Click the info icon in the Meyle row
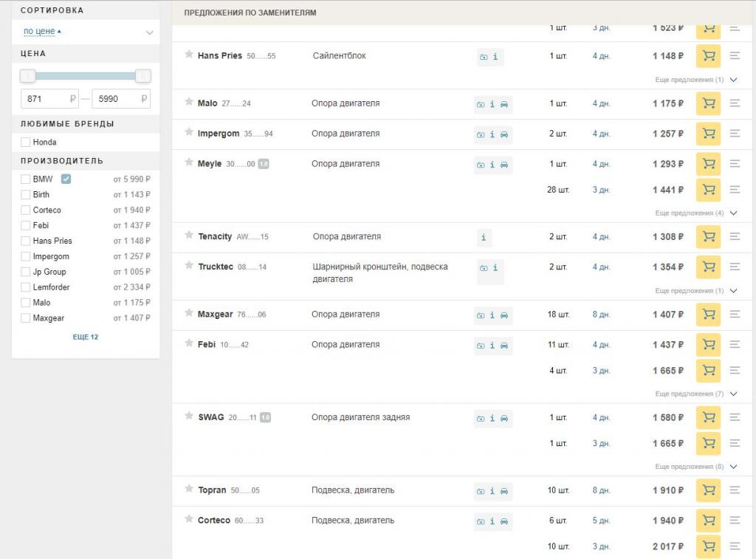 (x=492, y=165)
